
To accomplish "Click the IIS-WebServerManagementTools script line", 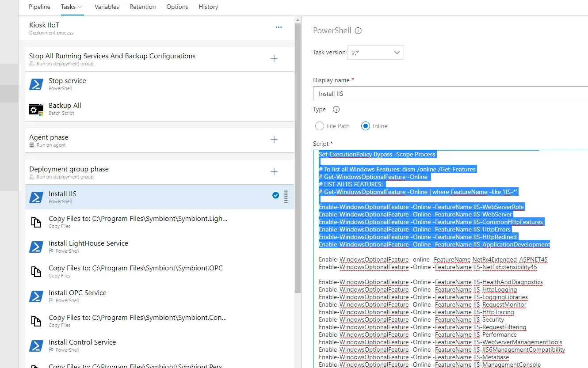I will 441,342.
